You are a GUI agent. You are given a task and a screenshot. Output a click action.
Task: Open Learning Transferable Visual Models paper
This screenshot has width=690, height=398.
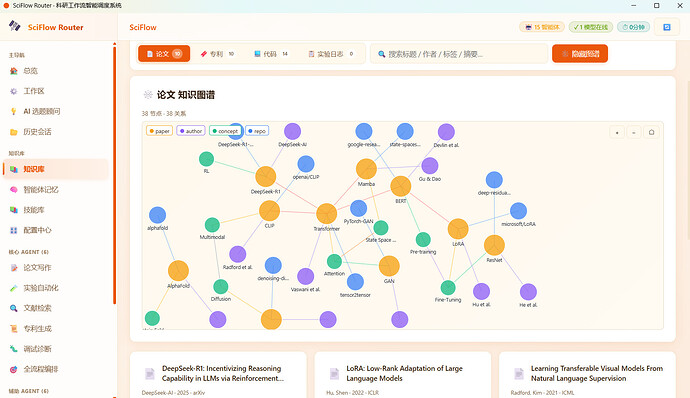pos(587,375)
